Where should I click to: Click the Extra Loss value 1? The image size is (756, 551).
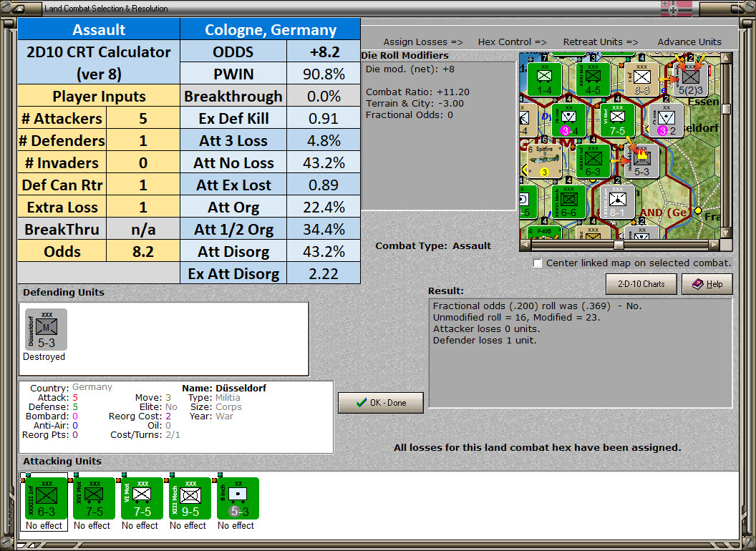(143, 208)
